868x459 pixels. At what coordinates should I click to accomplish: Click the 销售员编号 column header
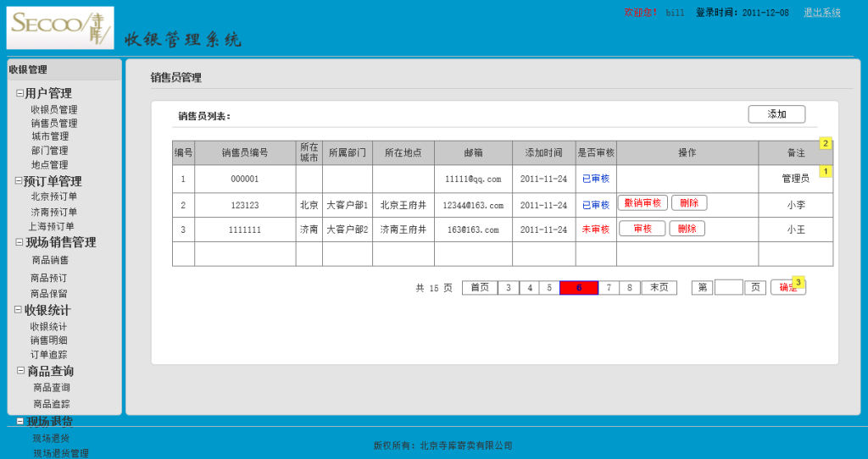[x=245, y=152]
